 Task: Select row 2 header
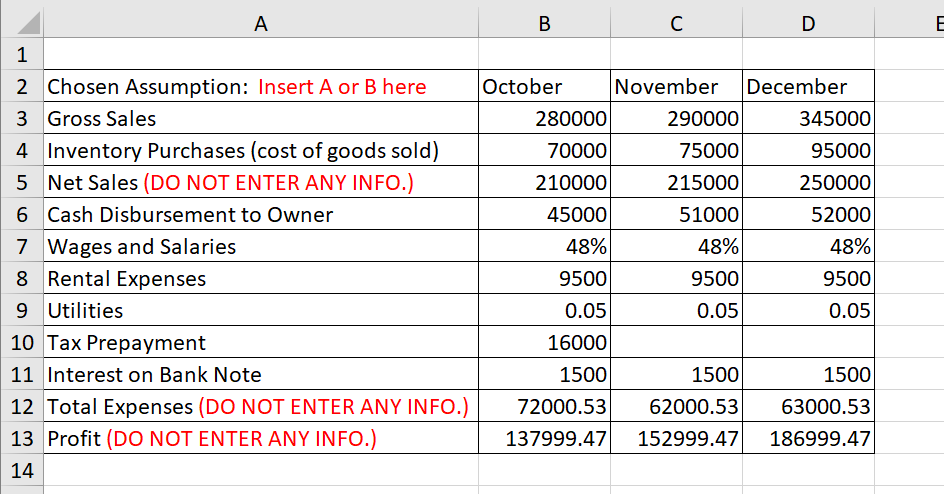[22, 86]
